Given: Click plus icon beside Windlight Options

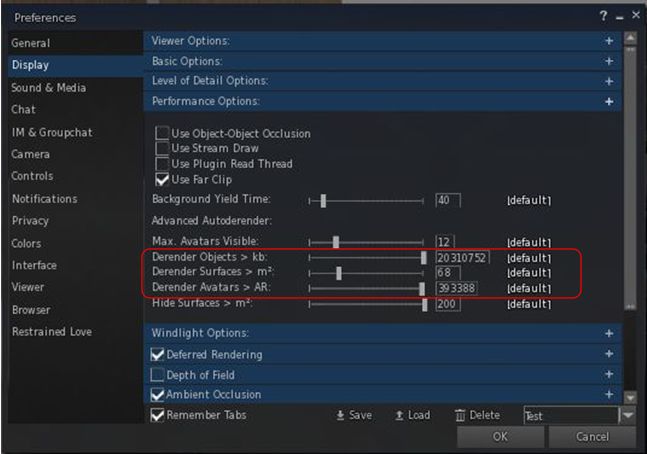Looking at the screenshot, I should pyautogui.click(x=608, y=333).
